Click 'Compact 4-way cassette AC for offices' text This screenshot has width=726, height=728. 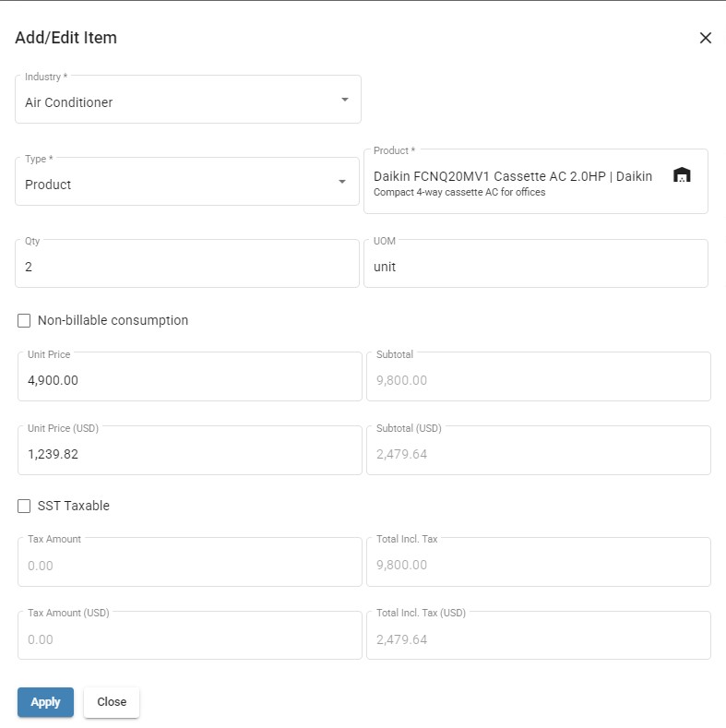(459, 192)
